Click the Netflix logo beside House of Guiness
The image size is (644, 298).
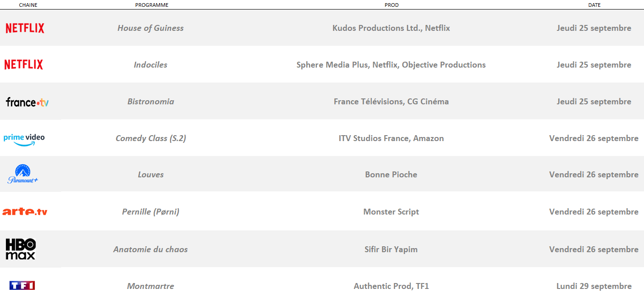click(25, 28)
